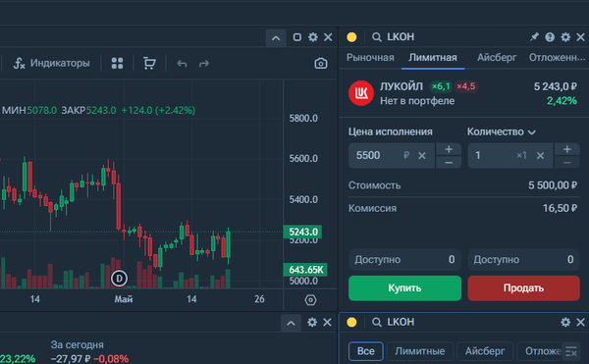Switch to the Айсберг order tab

(x=497, y=58)
